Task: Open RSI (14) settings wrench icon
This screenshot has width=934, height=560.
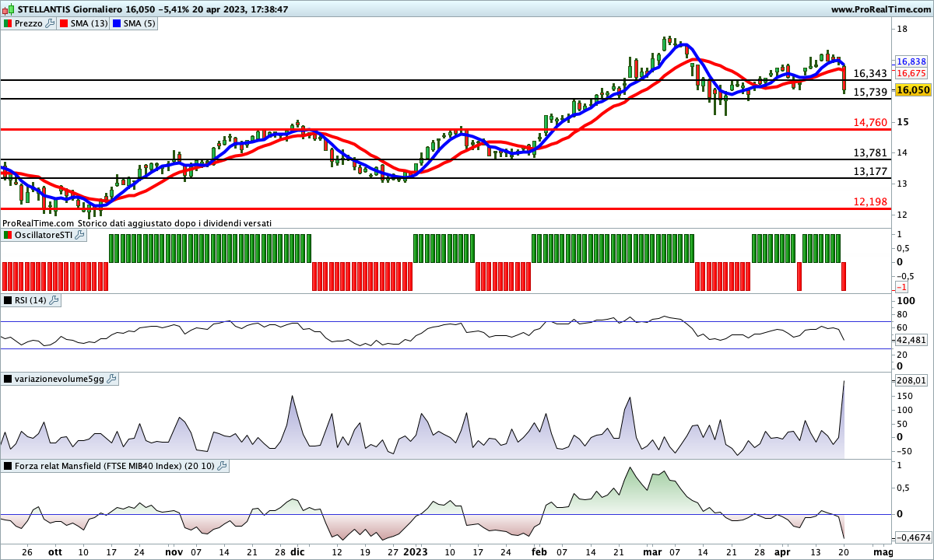Action: 54,299
